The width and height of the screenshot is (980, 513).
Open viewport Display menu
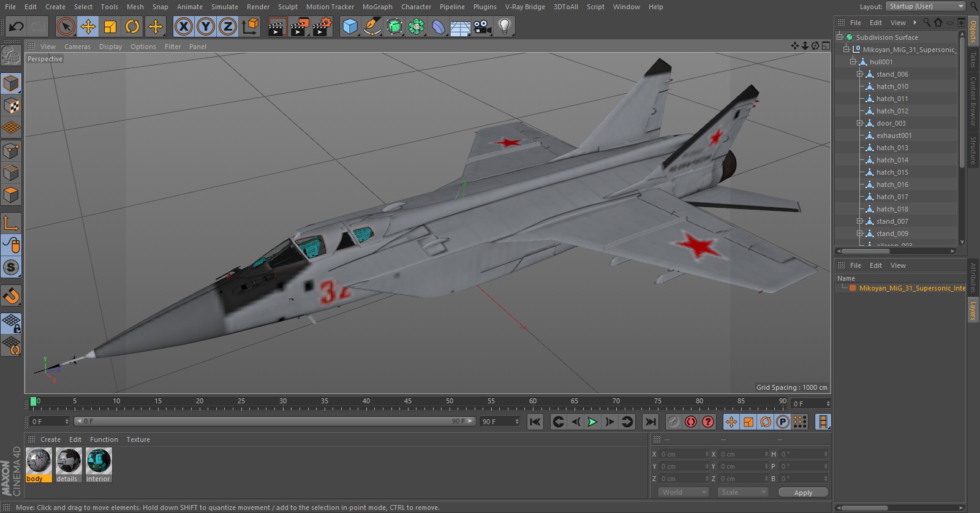(x=110, y=47)
